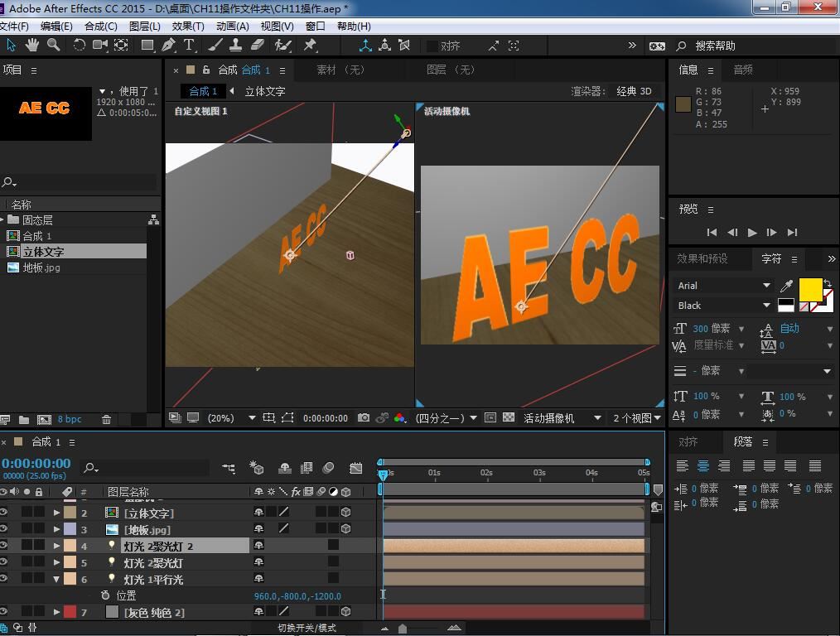Open the composition mini-flowchart in timeline

pos(228,468)
